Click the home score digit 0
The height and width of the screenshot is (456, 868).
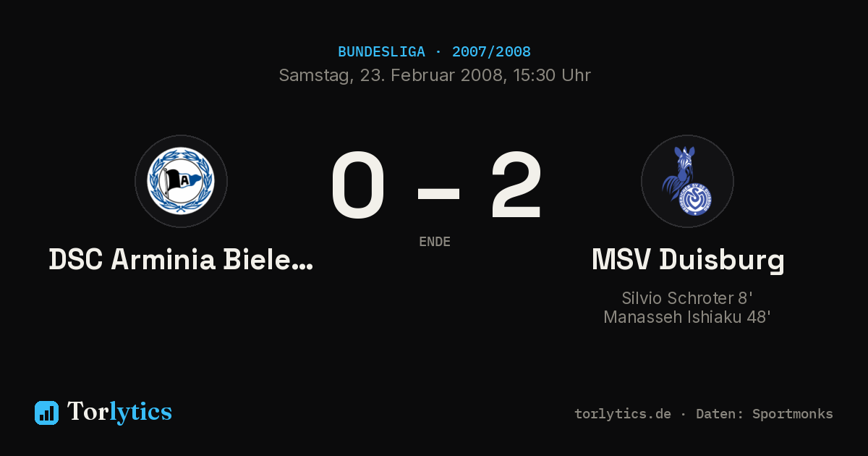click(x=358, y=186)
